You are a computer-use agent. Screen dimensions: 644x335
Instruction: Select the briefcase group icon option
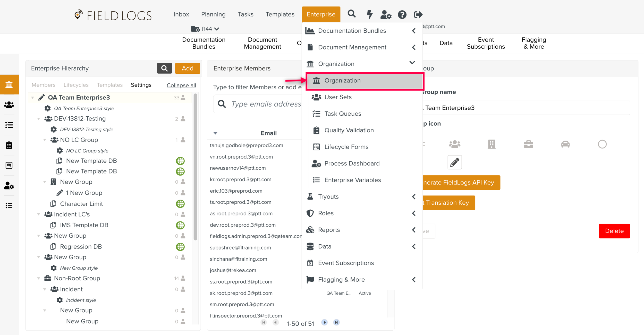pos(528,144)
